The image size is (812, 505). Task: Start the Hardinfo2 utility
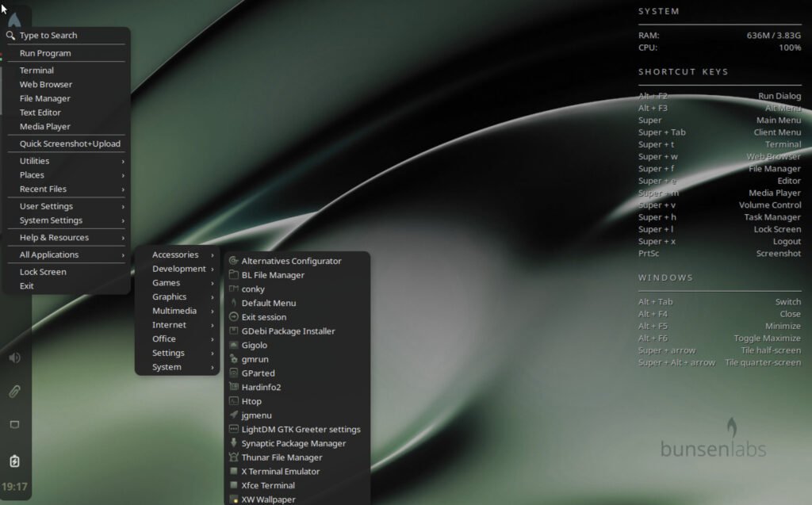point(262,387)
